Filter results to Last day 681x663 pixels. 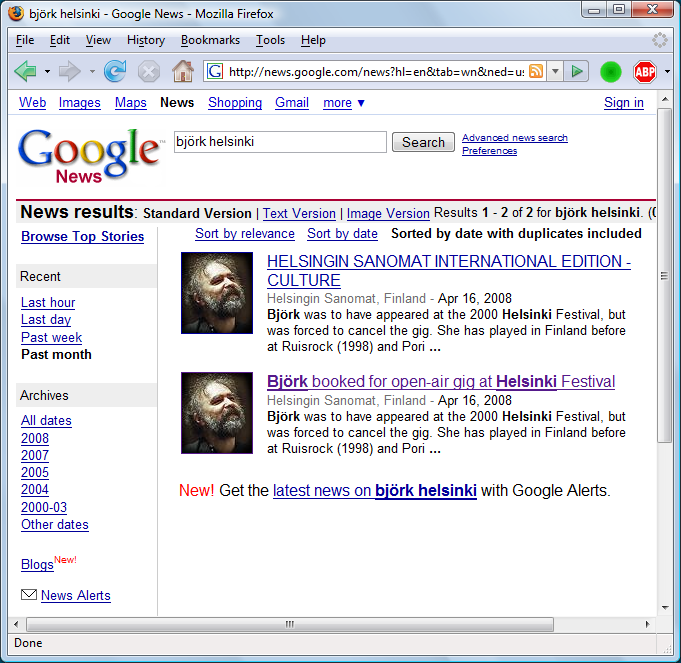46,320
